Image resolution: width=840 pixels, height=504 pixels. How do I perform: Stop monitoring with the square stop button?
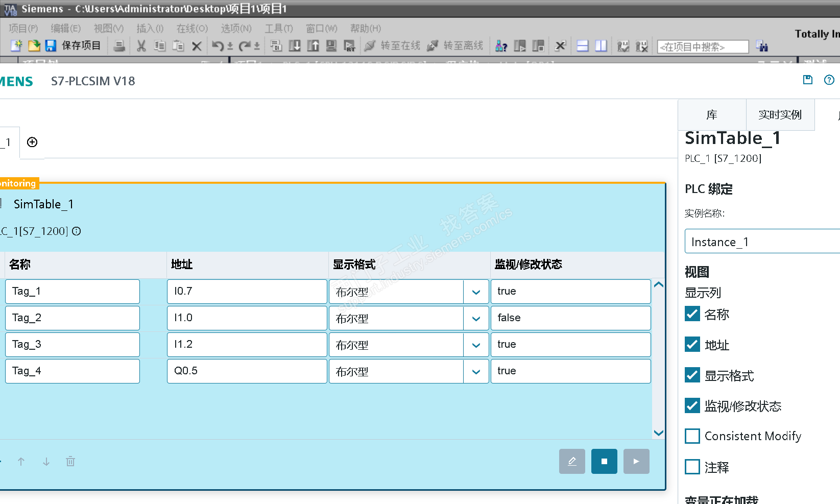coord(604,461)
